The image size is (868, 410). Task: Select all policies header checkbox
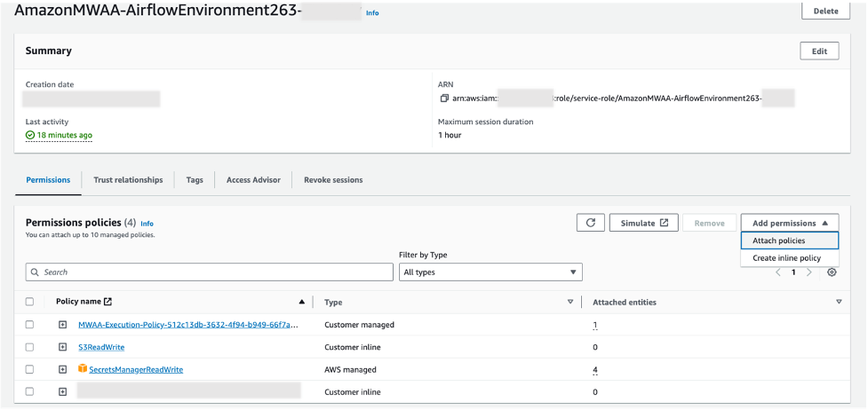coord(30,302)
